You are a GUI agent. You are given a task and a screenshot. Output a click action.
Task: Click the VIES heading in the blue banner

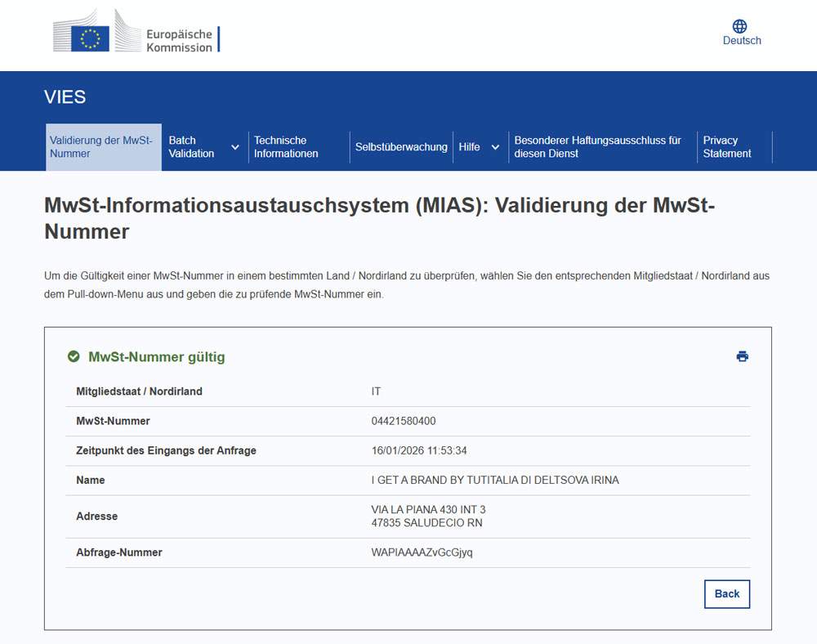65,97
